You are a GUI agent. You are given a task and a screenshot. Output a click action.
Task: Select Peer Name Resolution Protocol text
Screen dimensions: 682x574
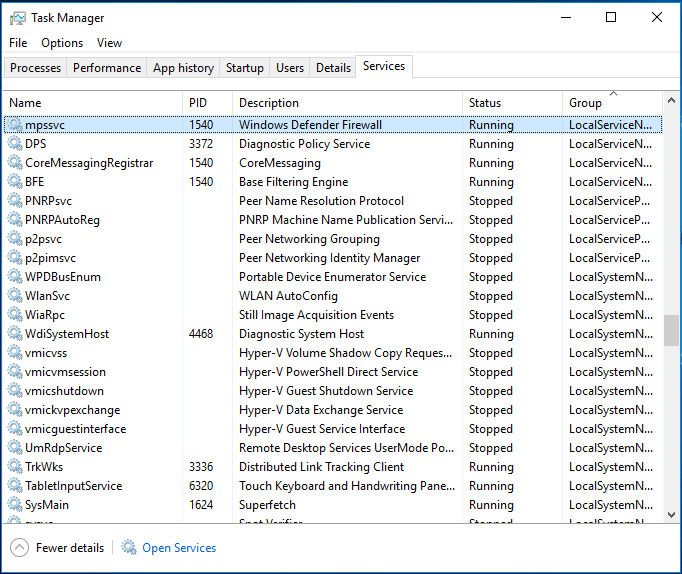tap(321, 200)
